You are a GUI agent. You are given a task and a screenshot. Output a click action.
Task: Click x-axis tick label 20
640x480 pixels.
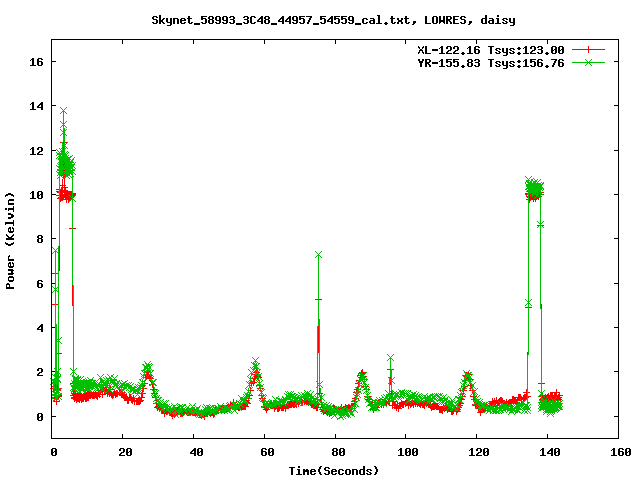[x=125, y=452]
